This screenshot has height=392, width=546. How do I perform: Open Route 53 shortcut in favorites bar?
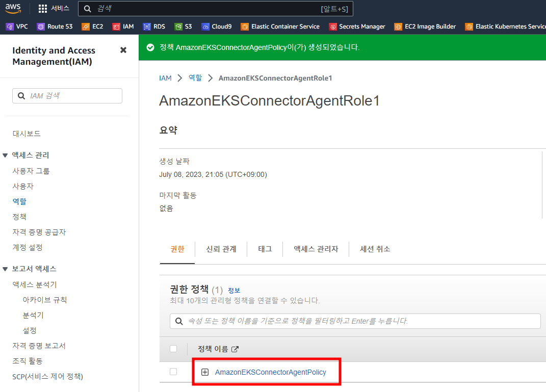coord(55,27)
